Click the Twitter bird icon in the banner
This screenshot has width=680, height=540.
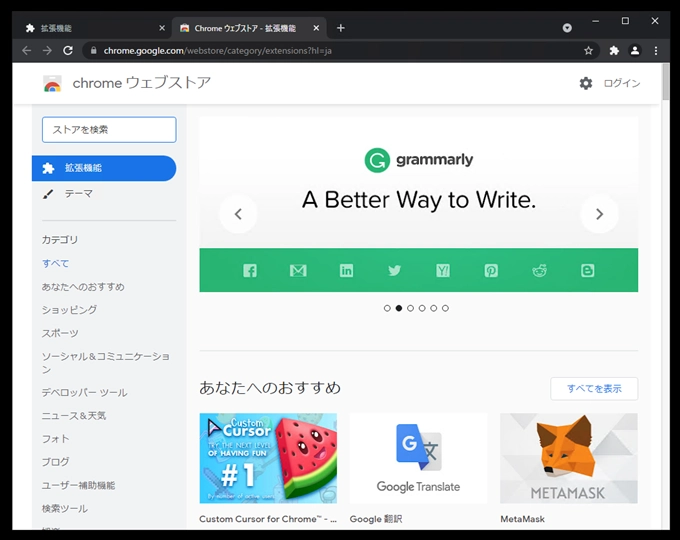(395, 271)
